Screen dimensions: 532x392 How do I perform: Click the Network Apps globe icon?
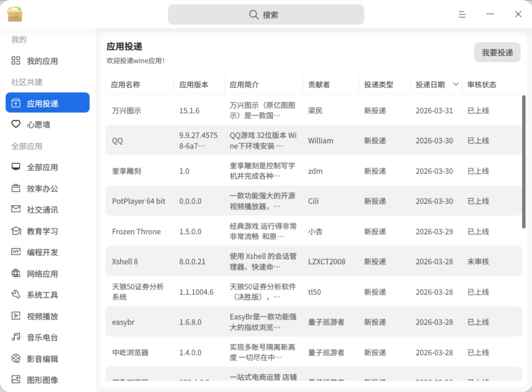[16, 274]
